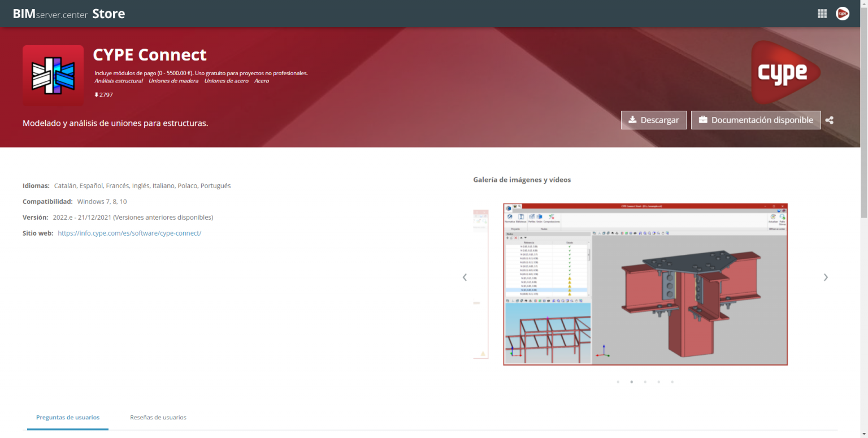
Task: Open the apps grid icon in the top bar
Action: coord(822,13)
